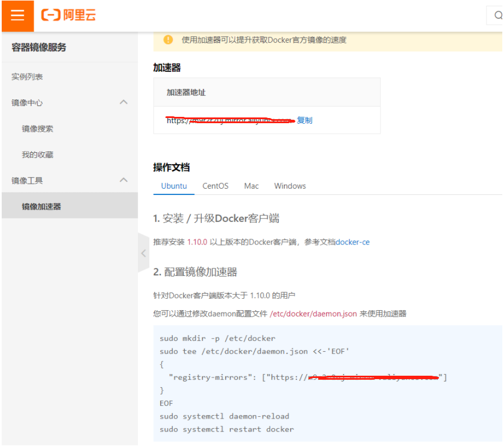Click the /etc/docker/daemon.json path text

pyautogui.click(x=314, y=314)
